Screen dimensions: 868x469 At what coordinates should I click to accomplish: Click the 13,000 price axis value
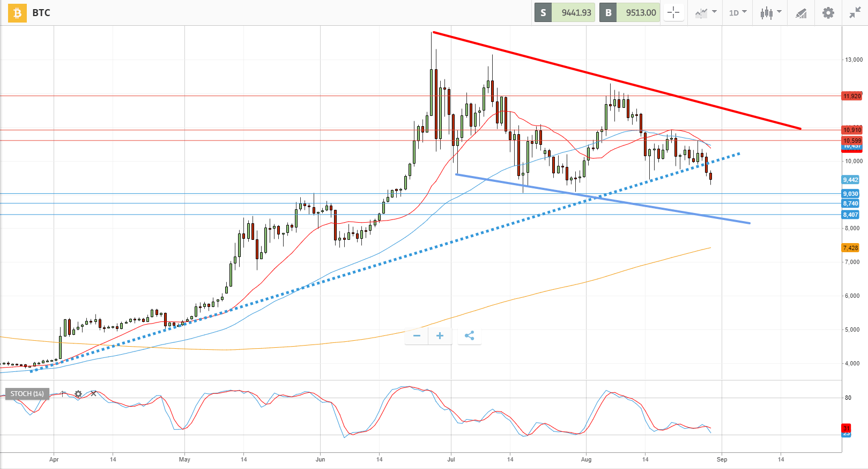(854, 60)
